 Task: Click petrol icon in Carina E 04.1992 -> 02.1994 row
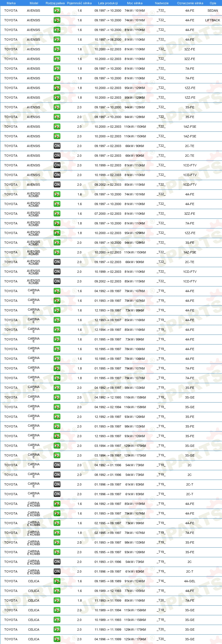tap(57, 407)
